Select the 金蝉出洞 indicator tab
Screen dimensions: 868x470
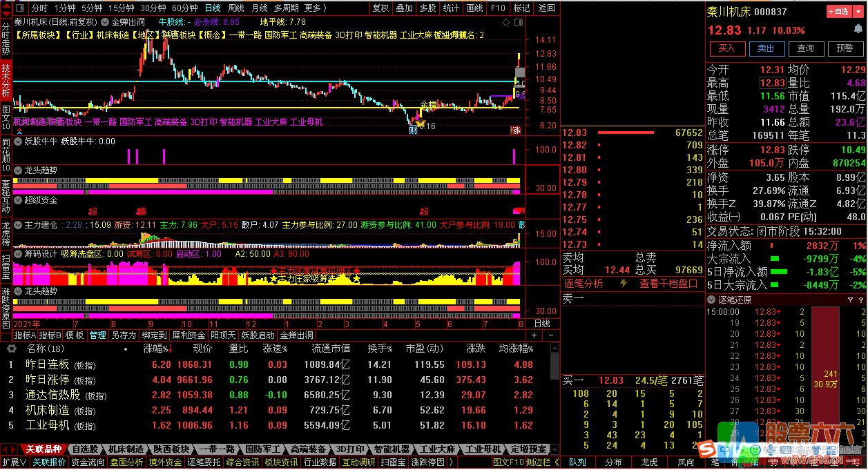click(x=297, y=335)
